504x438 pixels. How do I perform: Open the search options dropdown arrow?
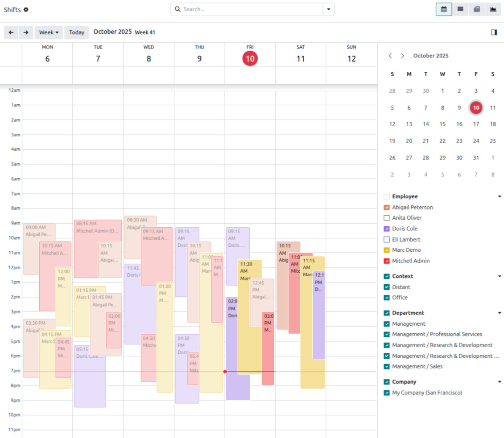coord(329,9)
